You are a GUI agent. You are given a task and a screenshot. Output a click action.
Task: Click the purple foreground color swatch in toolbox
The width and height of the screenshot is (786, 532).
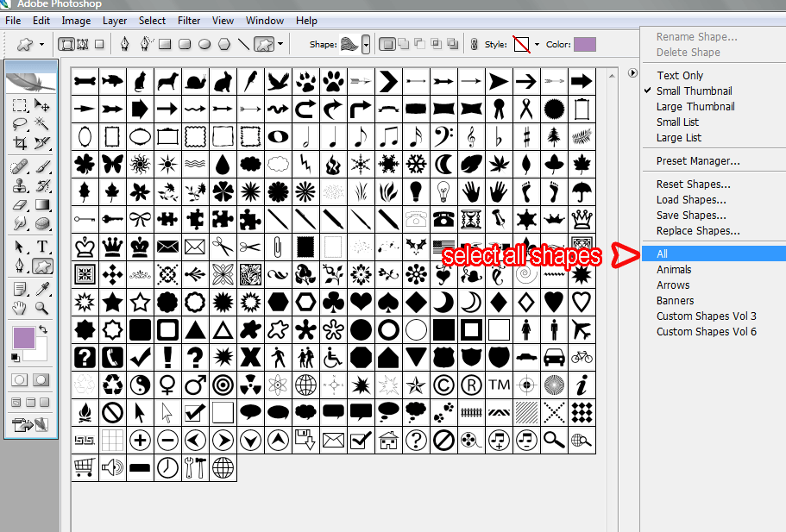click(x=23, y=338)
